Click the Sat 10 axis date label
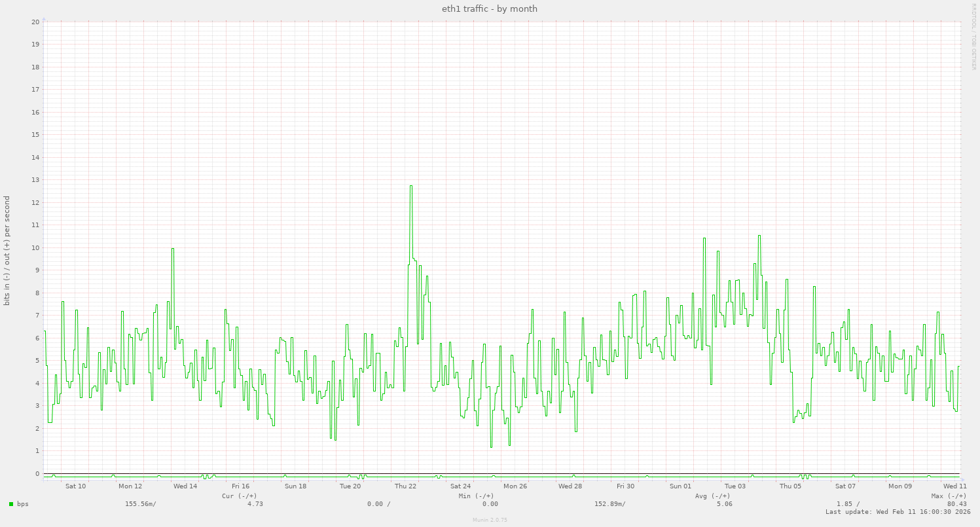Screen dimensions: 980x527 point(75,486)
